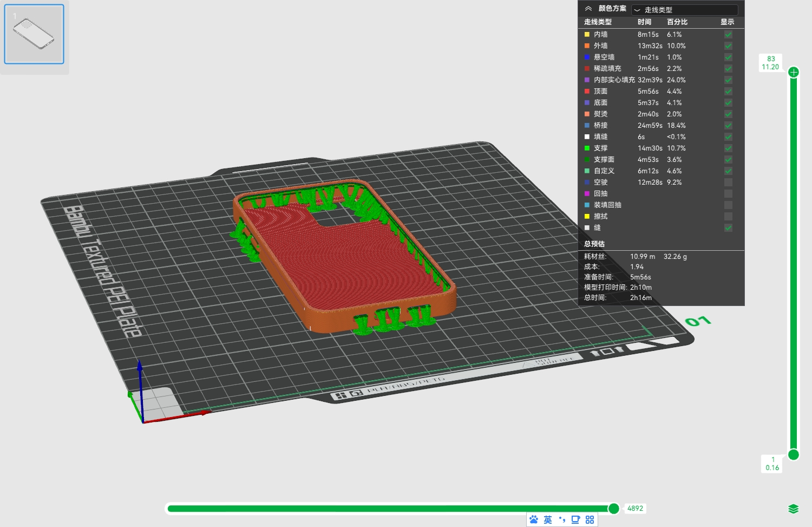Select the 桥接 row in legend

pos(661,125)
